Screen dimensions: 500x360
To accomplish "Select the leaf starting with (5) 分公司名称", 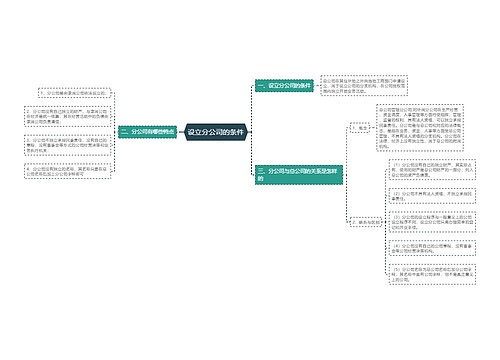I will (432, 274).
